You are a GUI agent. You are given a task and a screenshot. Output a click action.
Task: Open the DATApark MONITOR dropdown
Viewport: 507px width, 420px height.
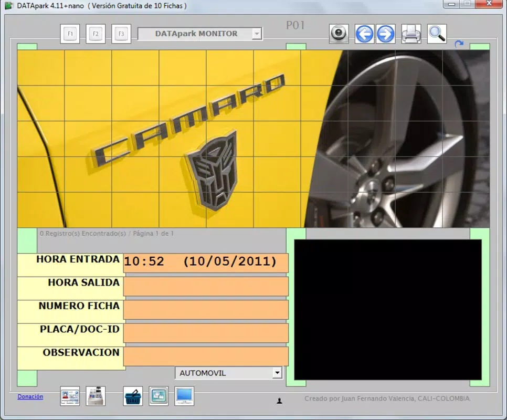pyautogui.click(x=257, y=34)
